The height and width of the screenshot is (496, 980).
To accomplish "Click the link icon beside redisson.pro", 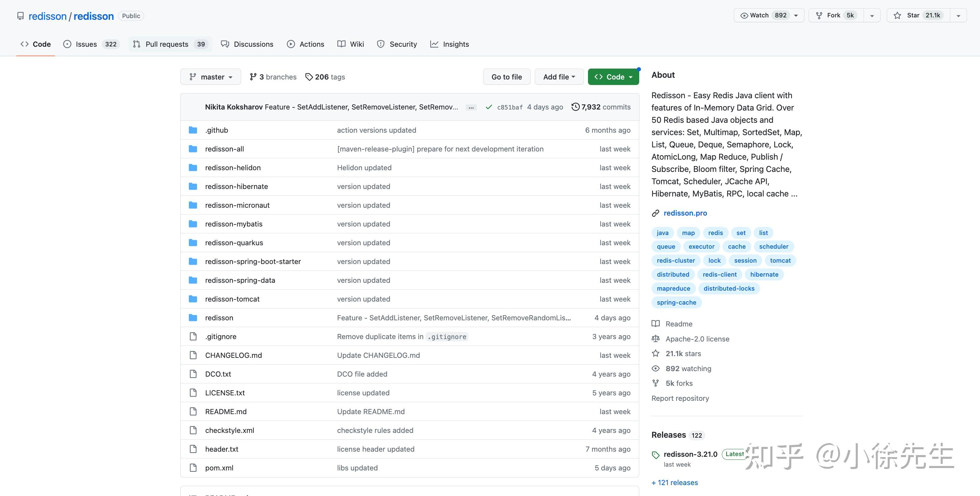I will point(655,213).
